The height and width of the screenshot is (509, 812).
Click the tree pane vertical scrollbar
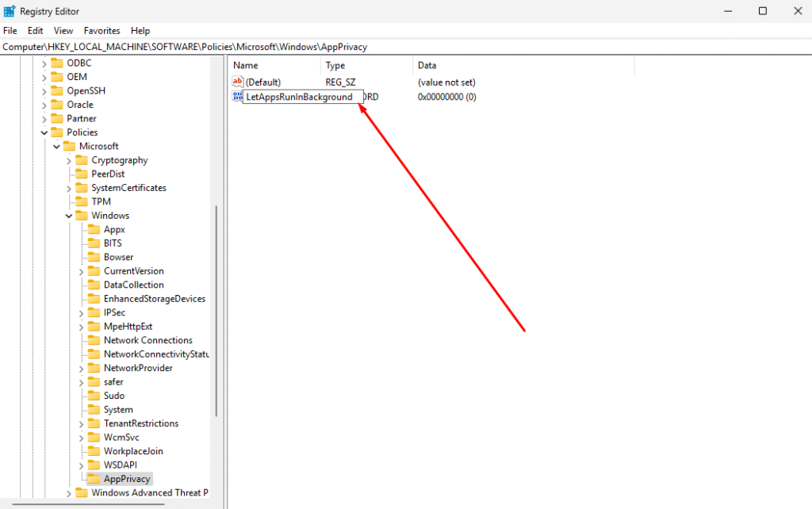pos(216,309)
